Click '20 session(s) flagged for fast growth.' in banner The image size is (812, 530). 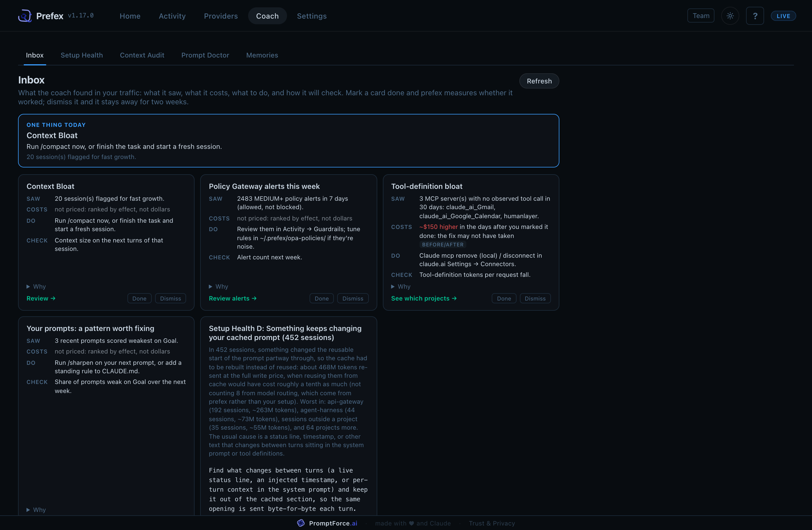tap(81, 156)
